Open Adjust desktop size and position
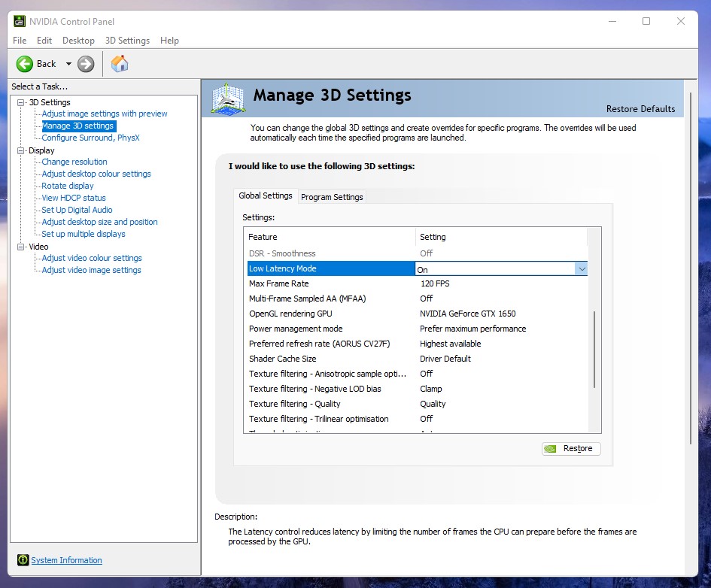The width and height of the screenshot is (711, 588). pyautogui.click(x=100, y=222)
